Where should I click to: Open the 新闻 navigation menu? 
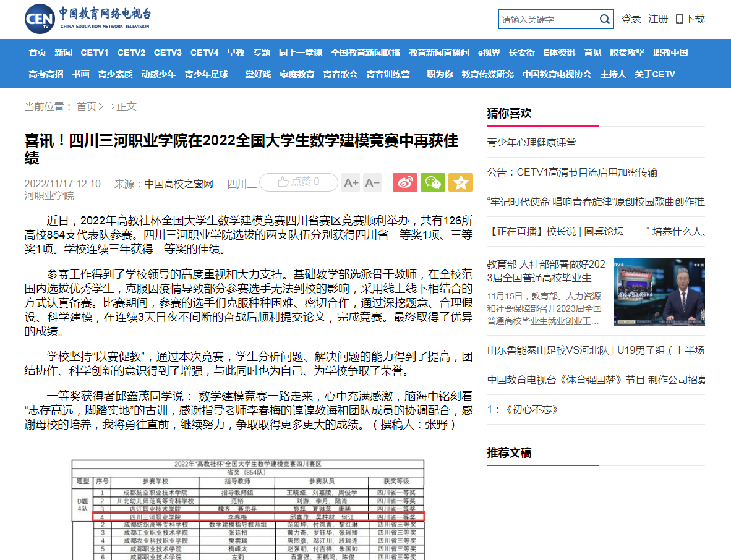tap(63, 53)
